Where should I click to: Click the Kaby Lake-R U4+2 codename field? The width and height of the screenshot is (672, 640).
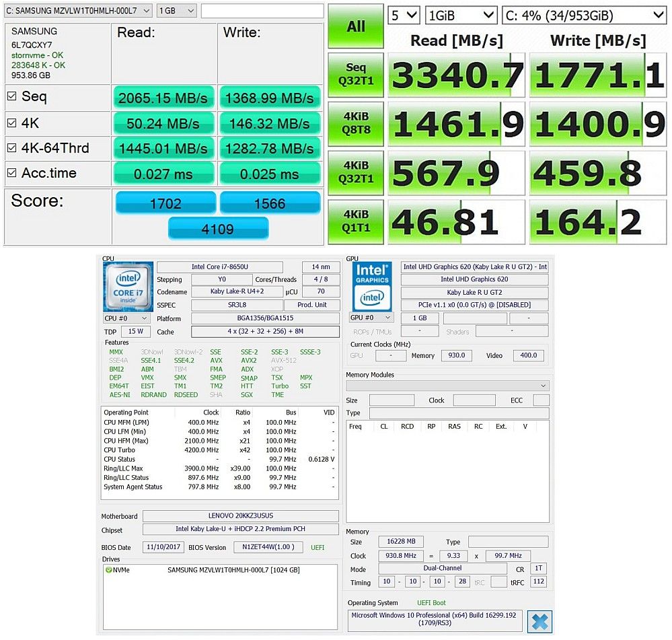(237, 291)
